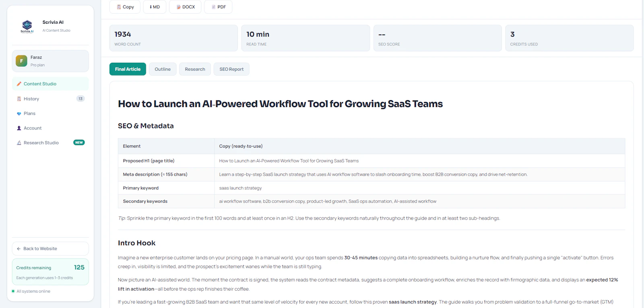Click the clipboard icon on Copy
The image size is (644, 308).
coord(119,7)
